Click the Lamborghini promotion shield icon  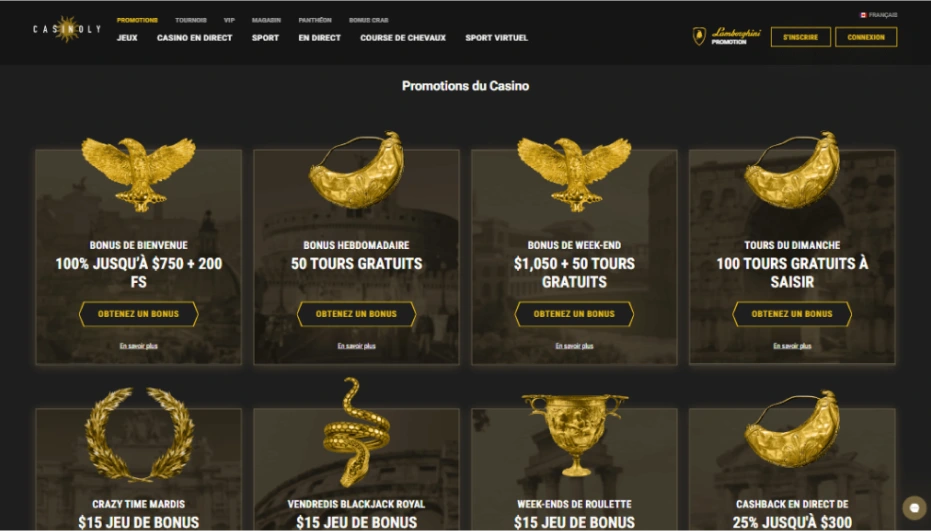point(699,36)
